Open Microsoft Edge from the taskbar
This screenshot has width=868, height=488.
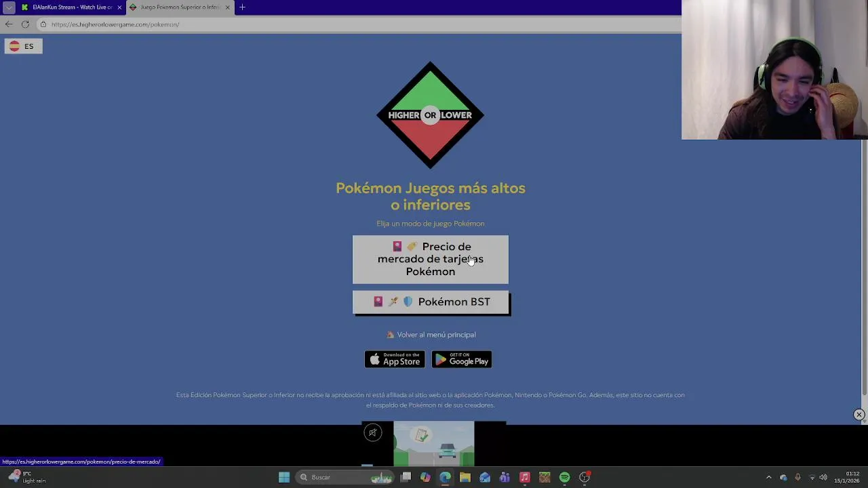[445, 477]
